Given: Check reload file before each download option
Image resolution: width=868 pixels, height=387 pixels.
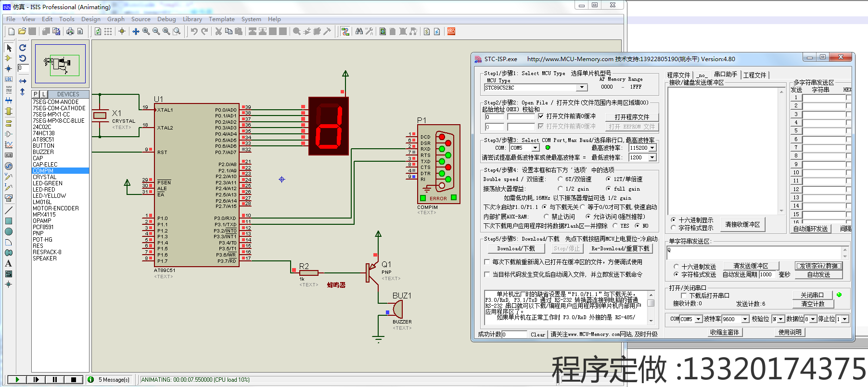Looking at the screenshot, I should (487, 262).
